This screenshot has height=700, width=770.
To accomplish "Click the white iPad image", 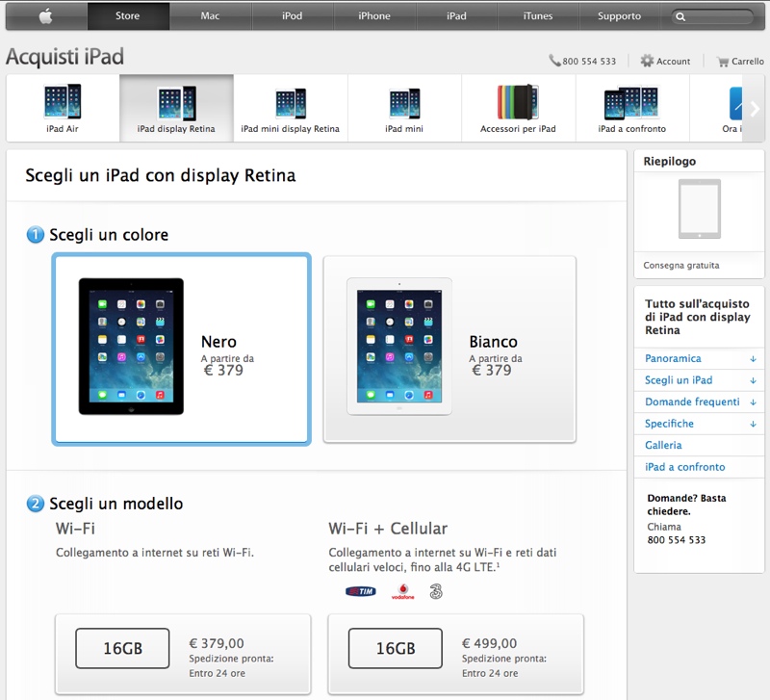I will click(399, 347).
